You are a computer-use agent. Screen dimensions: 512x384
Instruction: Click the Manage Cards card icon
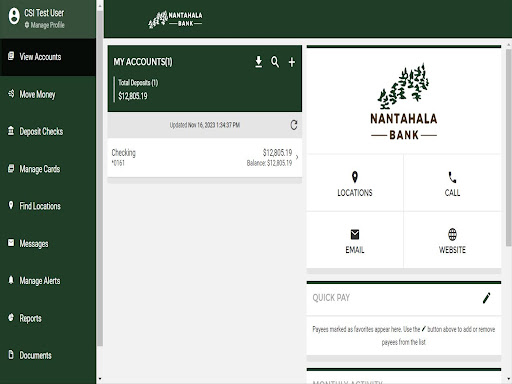[11, 168]
